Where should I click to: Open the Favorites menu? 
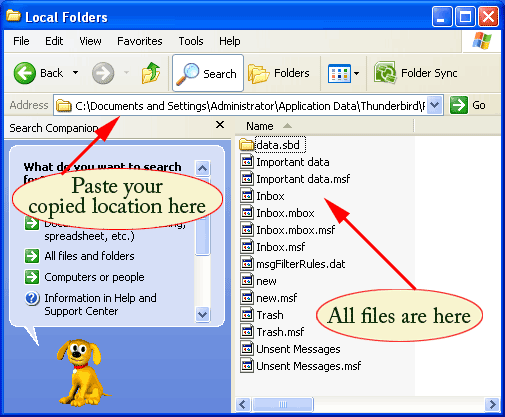tap(140, 41)
